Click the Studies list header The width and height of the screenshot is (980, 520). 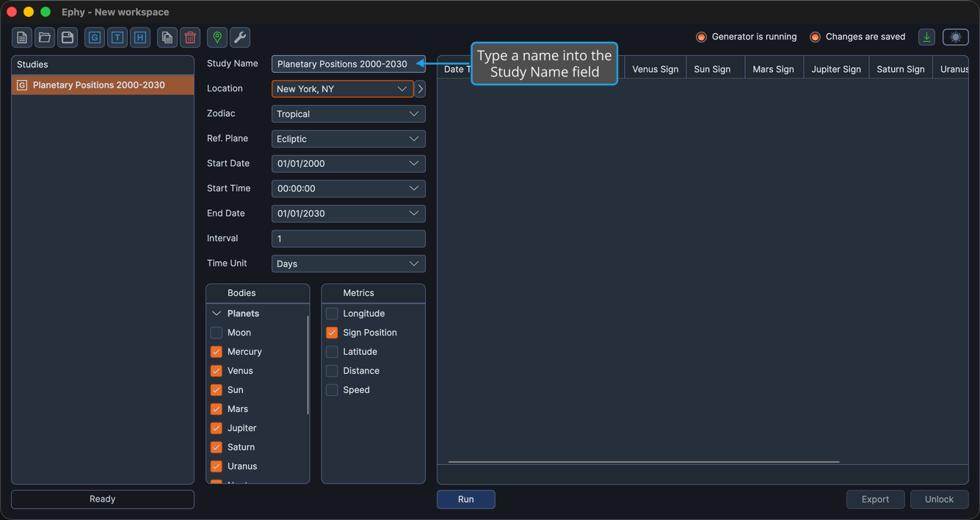[103, 65]
